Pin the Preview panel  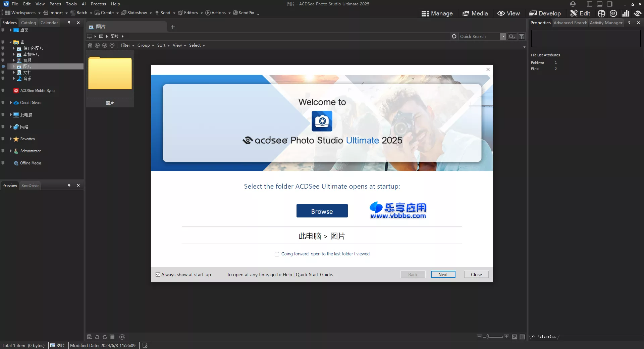tap(69, 185)
